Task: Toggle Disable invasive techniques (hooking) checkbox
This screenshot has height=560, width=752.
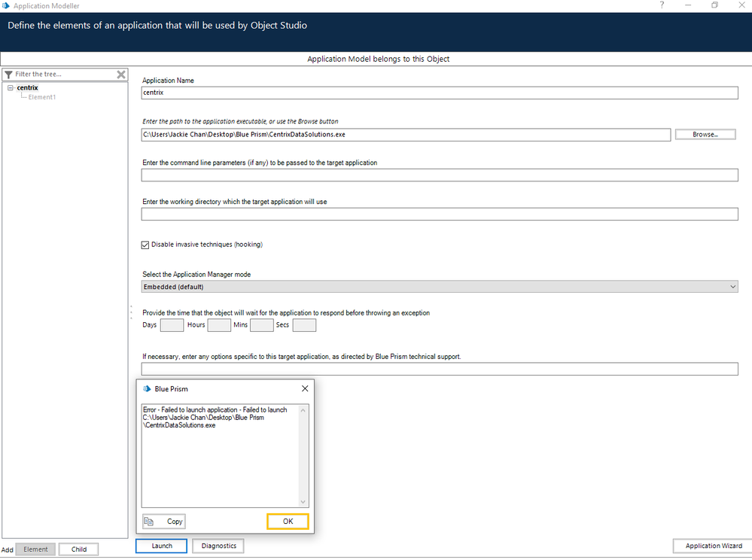Action: [x=145, y=245]
